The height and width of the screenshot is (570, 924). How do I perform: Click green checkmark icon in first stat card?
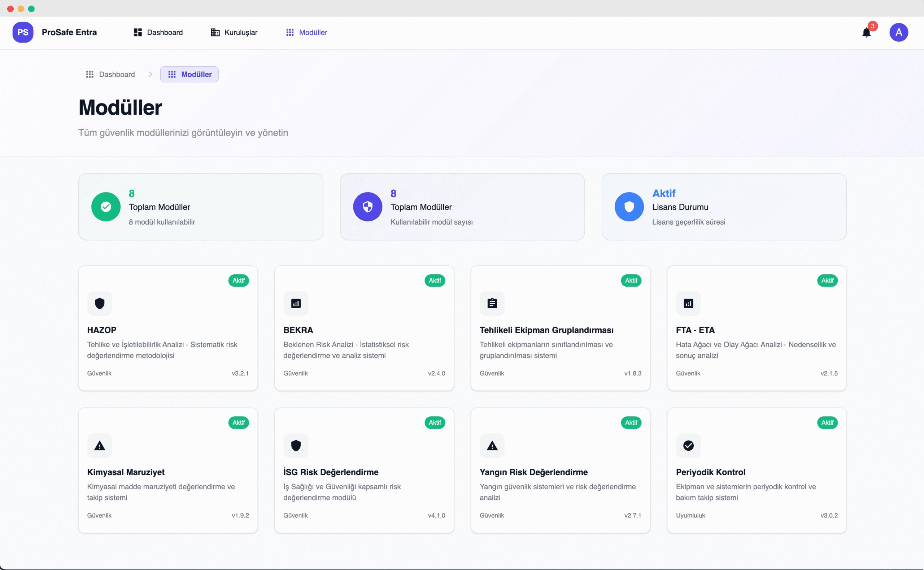(x=106, y=207)
